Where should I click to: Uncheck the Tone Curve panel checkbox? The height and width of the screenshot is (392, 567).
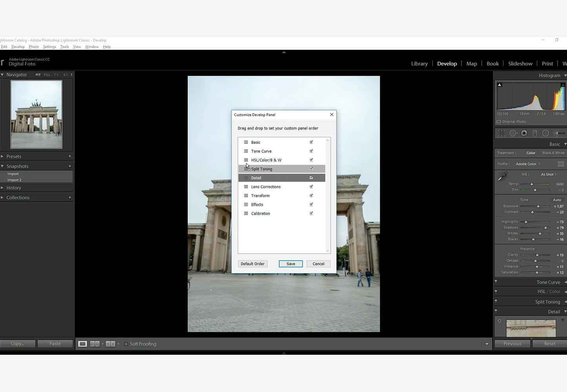coord(311,151)
